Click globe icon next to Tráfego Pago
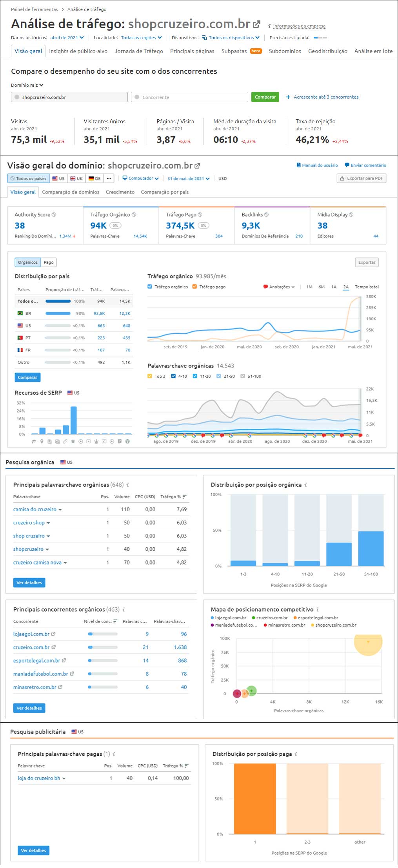The image size is (398, 868). (x=200, y=215)
